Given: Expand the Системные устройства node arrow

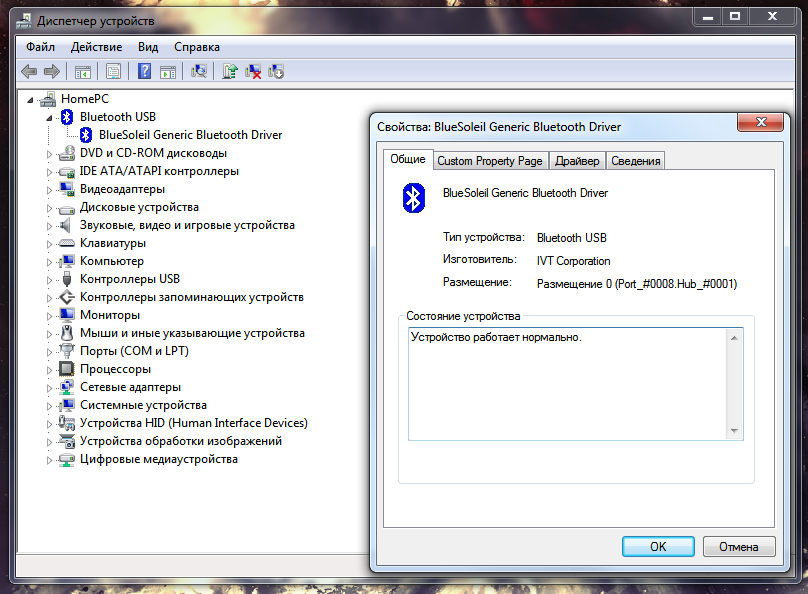Looking at the screenshot, I should coord(49,405).
